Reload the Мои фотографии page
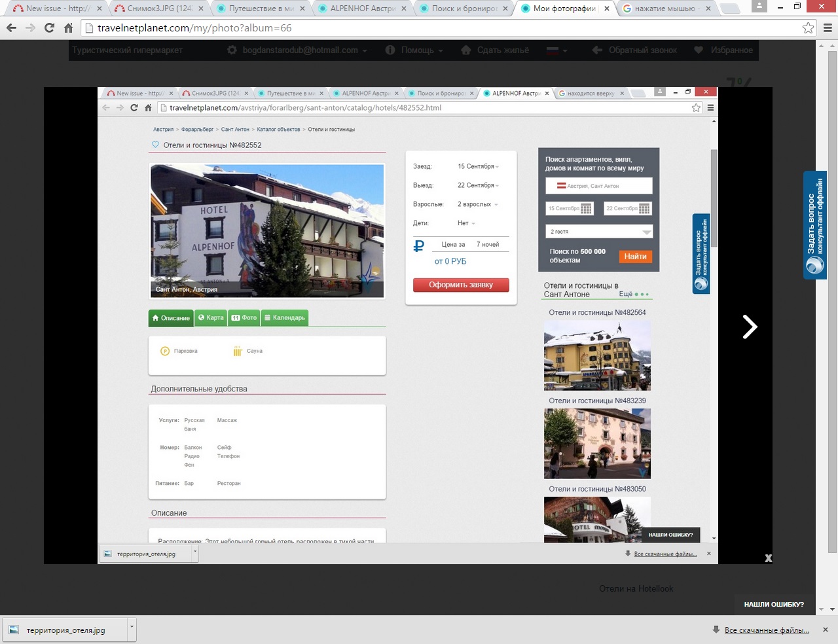This screenshot has height=644, width=838. pyautogui.click(x=49, y=28)
